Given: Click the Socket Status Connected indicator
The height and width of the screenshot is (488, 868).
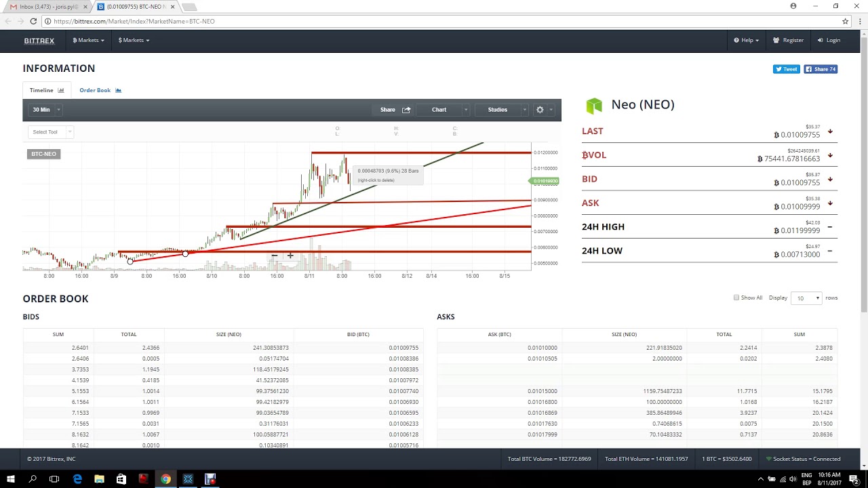Looking at the screenshot, I should [803, 459].
